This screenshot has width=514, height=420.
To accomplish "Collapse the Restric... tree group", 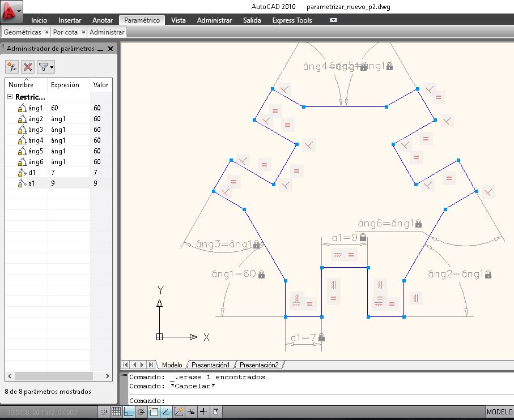I will (10, 97).
